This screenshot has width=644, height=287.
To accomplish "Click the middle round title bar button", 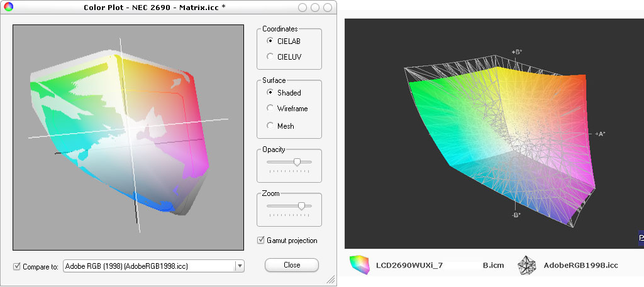I will [x=315, y=8].
